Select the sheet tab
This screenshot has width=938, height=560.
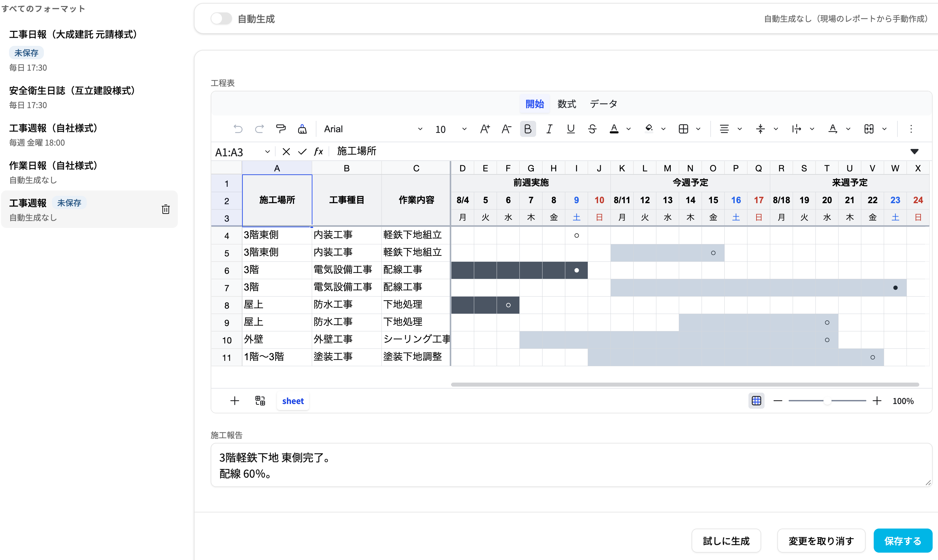pos(293,401)
